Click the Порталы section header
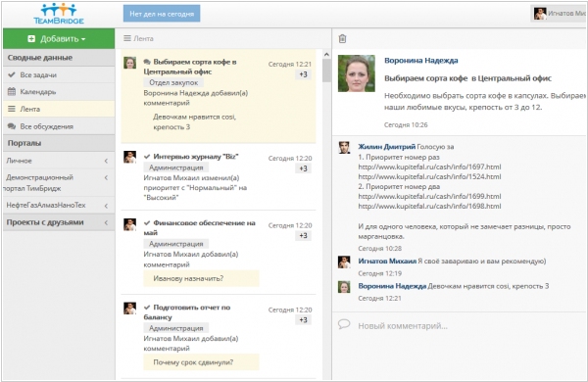 point(59,143)
